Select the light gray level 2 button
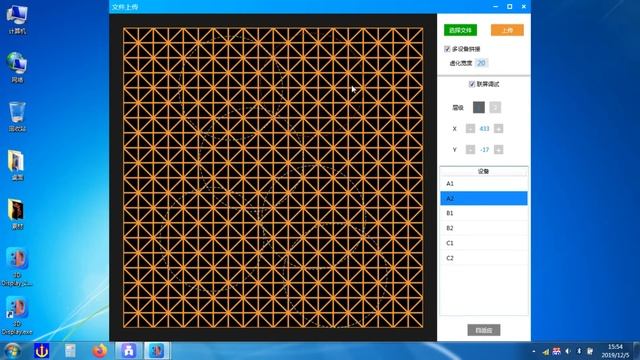The width and height of the screenshot is (640, 360). [x=495, y=107]
